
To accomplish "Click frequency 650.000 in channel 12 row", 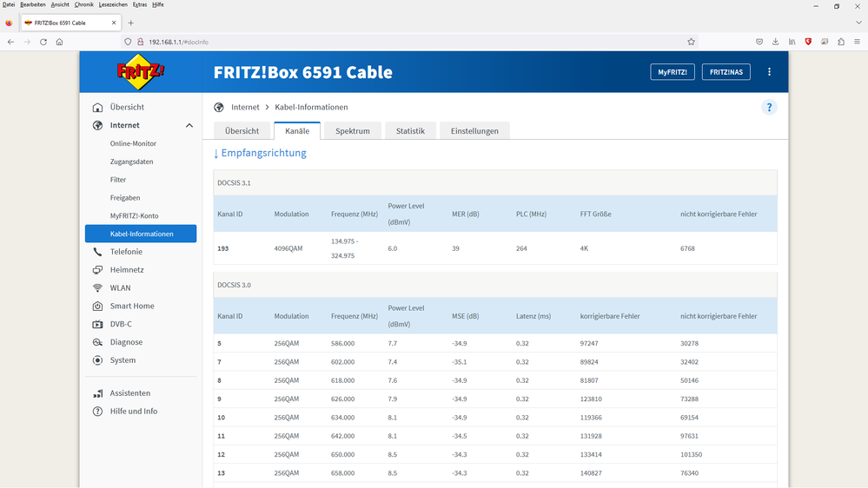I will tap(342, 455).
